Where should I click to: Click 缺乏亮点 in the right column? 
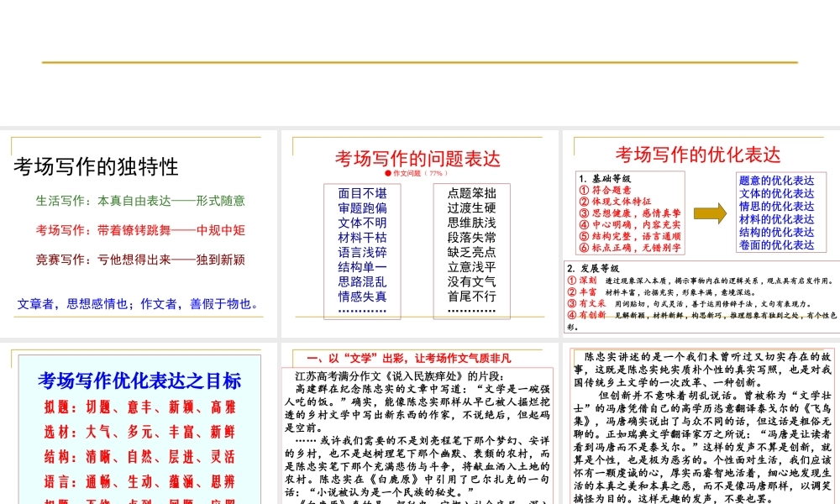pos(472,252)
